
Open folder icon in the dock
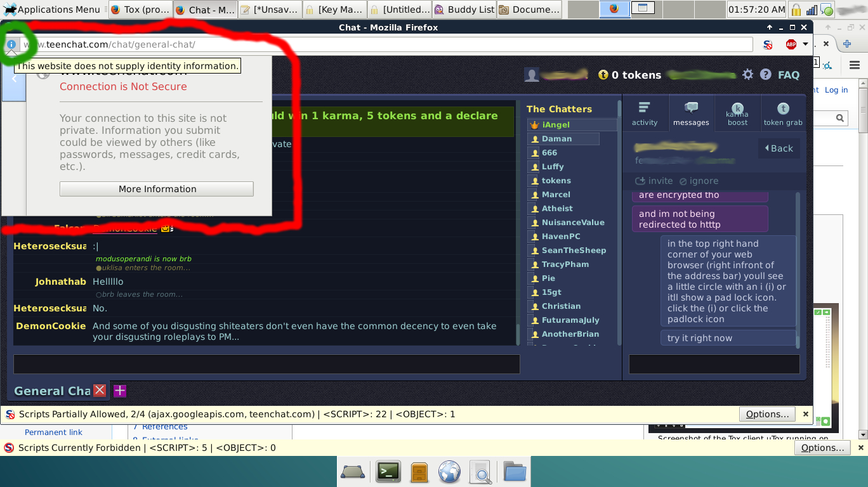515,472
